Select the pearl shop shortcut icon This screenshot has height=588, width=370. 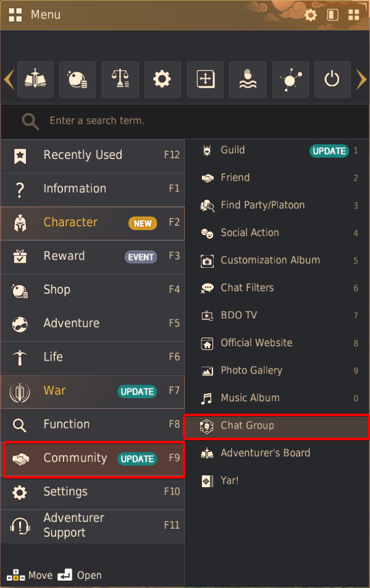tap(77, 80)
